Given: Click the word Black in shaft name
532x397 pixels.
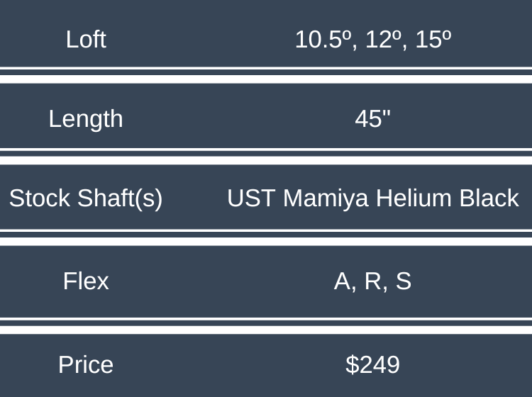Looking at the screenshot, I should pos(489,198).
